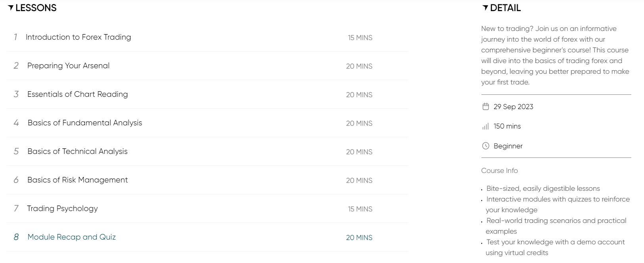Click the DETAIL heading text

coord(505,8)
